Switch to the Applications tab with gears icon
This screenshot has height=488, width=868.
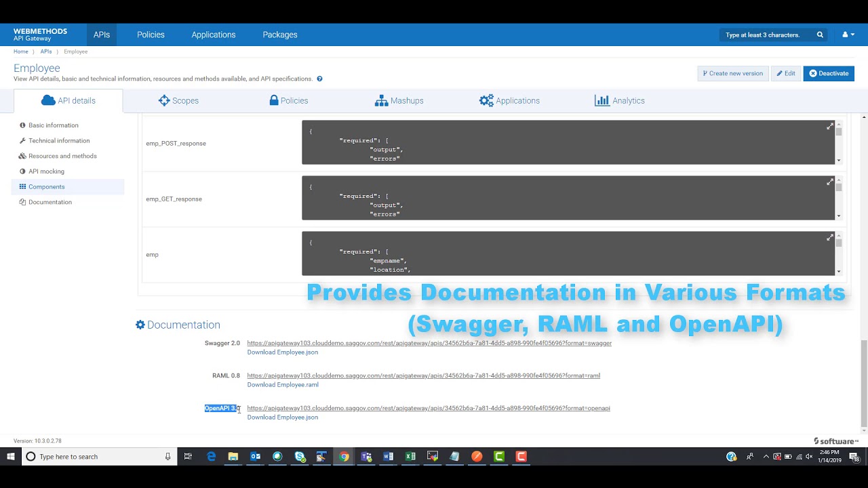tap(509, 100)
